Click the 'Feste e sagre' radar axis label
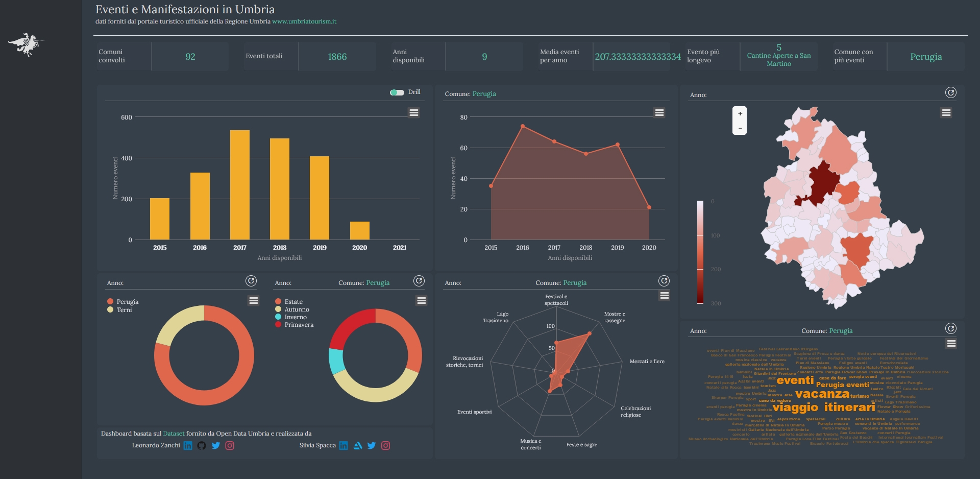 tap(581, 445)
